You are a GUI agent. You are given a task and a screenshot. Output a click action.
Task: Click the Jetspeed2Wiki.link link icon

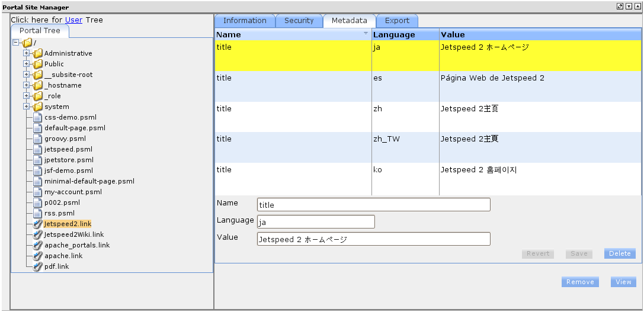point(38,234)
